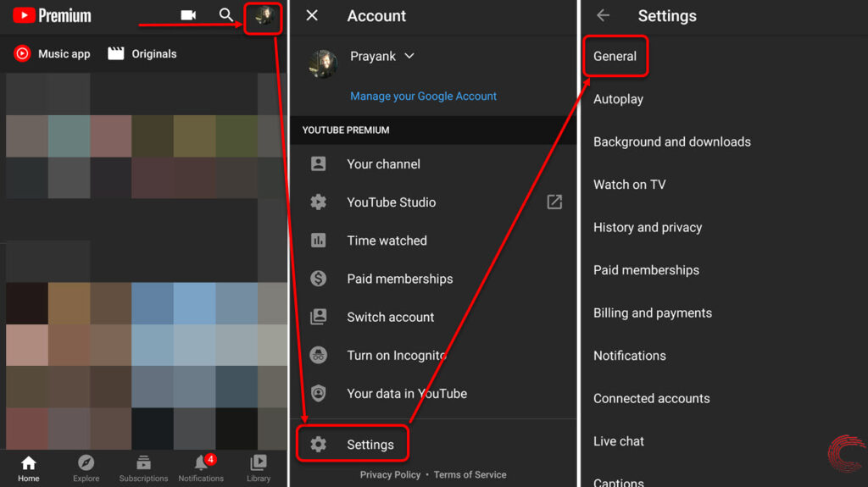Expand the Prayank account dropdown arrow
868x487 pixels.
click(x=409, y=57)
